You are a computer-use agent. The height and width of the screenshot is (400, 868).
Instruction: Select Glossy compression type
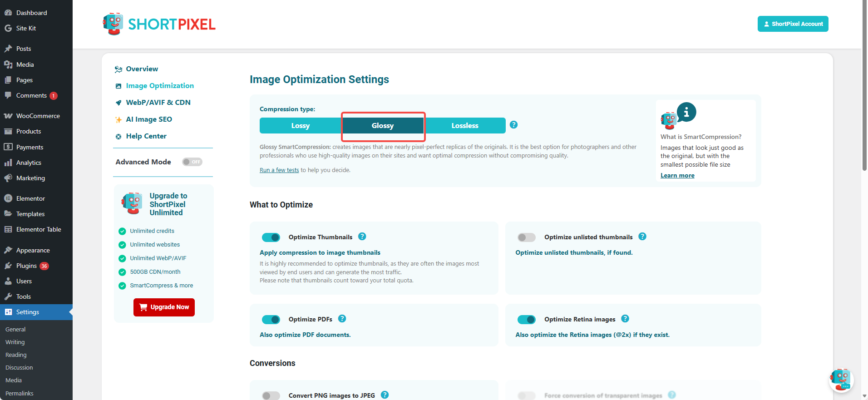(x=383, y=126)
